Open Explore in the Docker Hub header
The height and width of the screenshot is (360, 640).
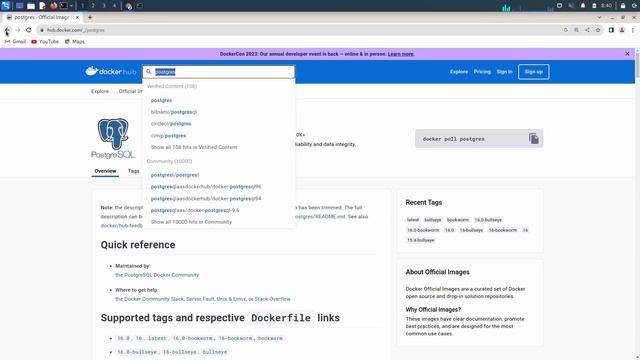[459, 72]
